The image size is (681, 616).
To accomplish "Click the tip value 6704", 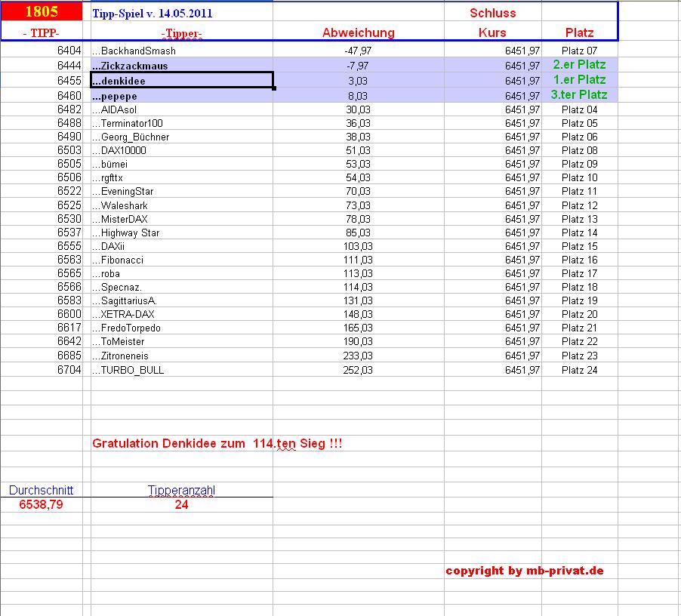I will pos(69,370).
